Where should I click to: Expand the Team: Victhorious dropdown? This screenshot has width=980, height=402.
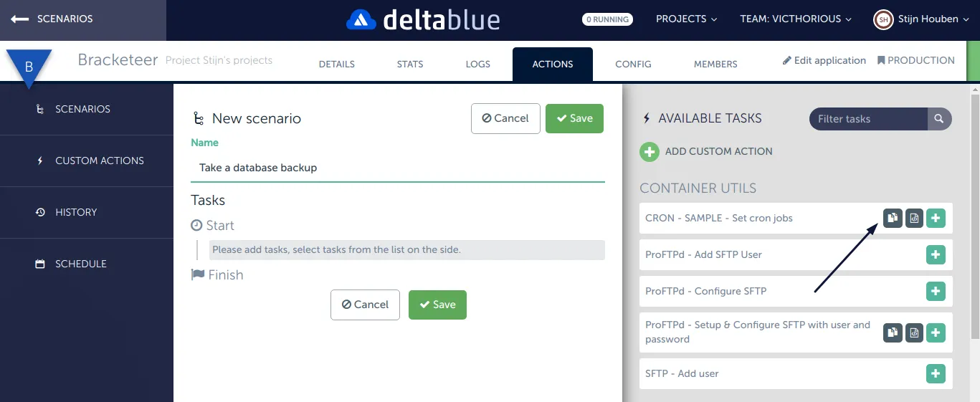796,19
